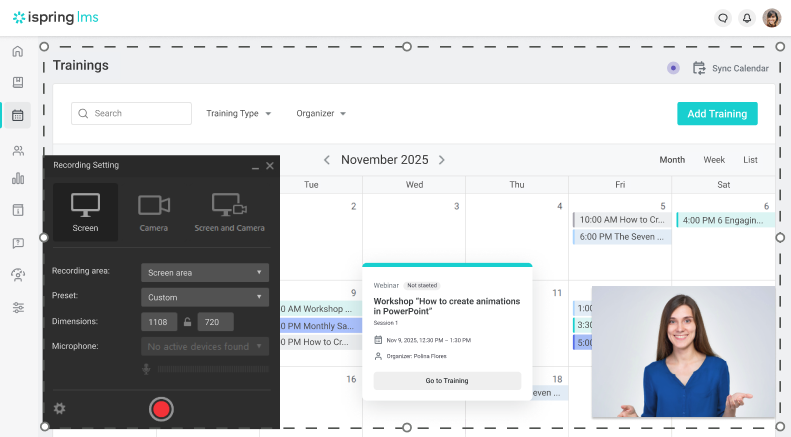Viewport: 791px width, 437px height.
Task: Expand the Training Type filter
Action: tap(239, 114)
